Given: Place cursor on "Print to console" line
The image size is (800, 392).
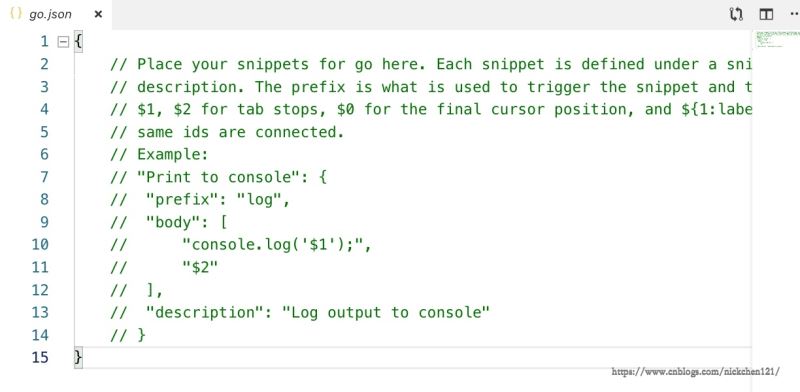Looking at the screenshot, I should 218,177.
